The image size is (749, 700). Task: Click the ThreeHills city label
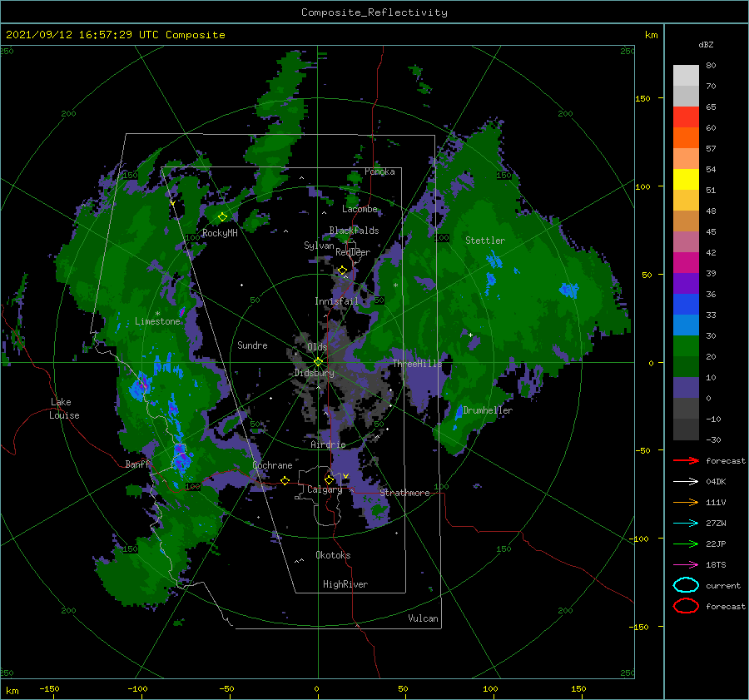(x=418, y=364)
